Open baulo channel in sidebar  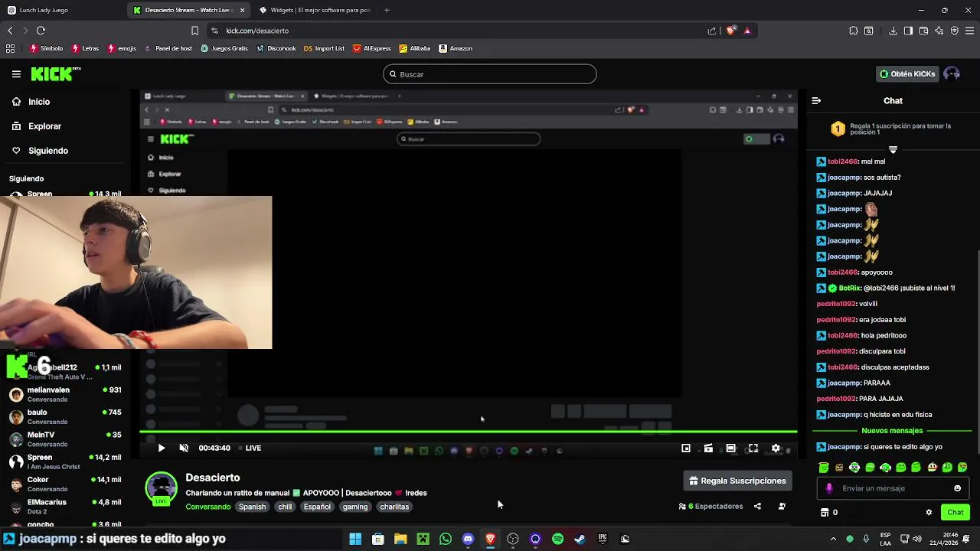(x=65, y=417)
